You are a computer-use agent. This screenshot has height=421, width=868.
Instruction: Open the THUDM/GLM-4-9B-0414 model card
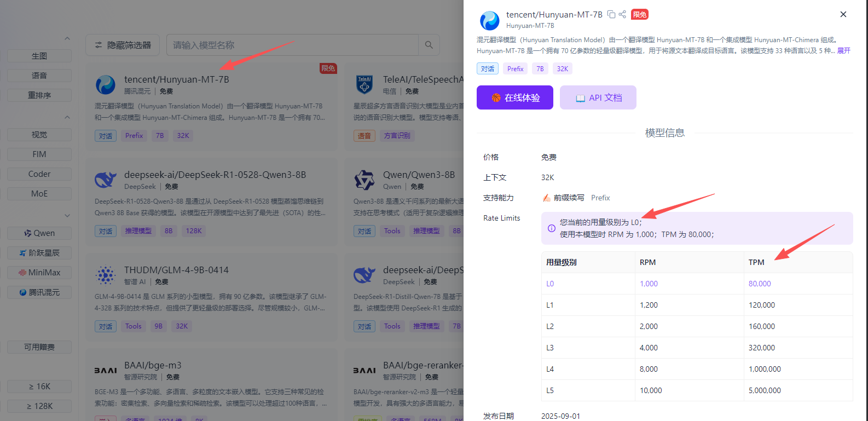click(211, 297)
